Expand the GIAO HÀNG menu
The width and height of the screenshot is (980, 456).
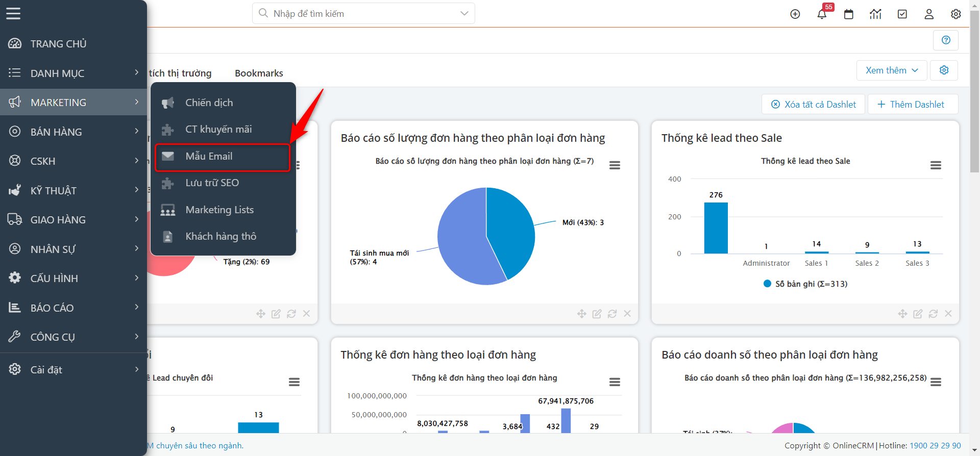click(x=73, y=219)
